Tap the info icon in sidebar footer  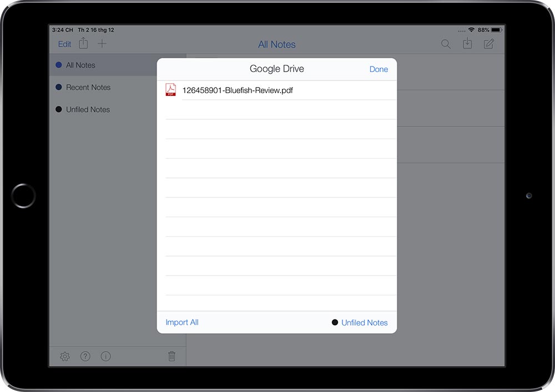point(105,357)
